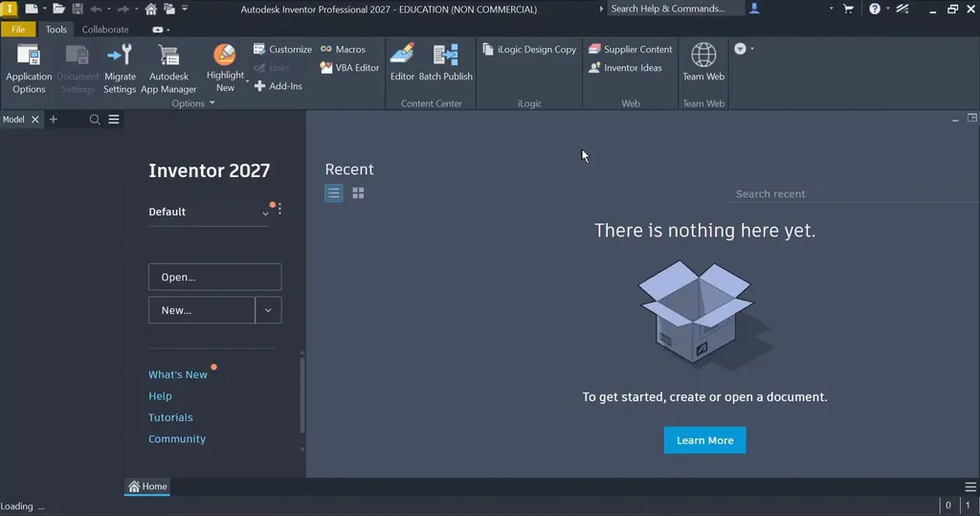Click the Open folder icon in quick access toolbar
Image resolution: width=980 pixels, height=516 pixels.
click(x=58, y=9)
